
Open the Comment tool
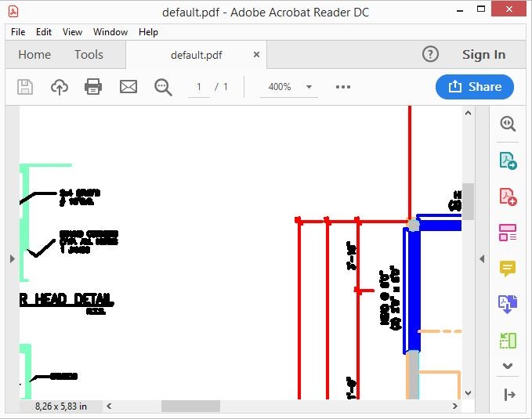tap(508, 269)
